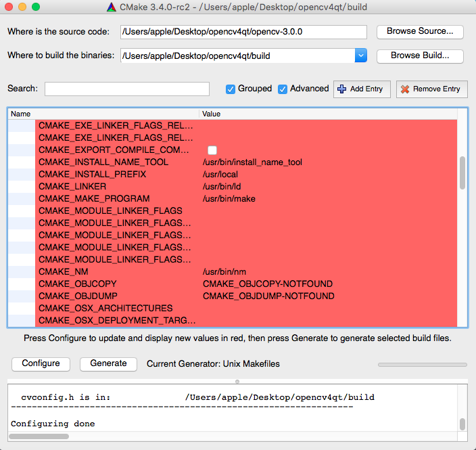Click the output log vertical scrollbar
The width and height of the screenshot is (476, 450).
[x=462, y=424]
